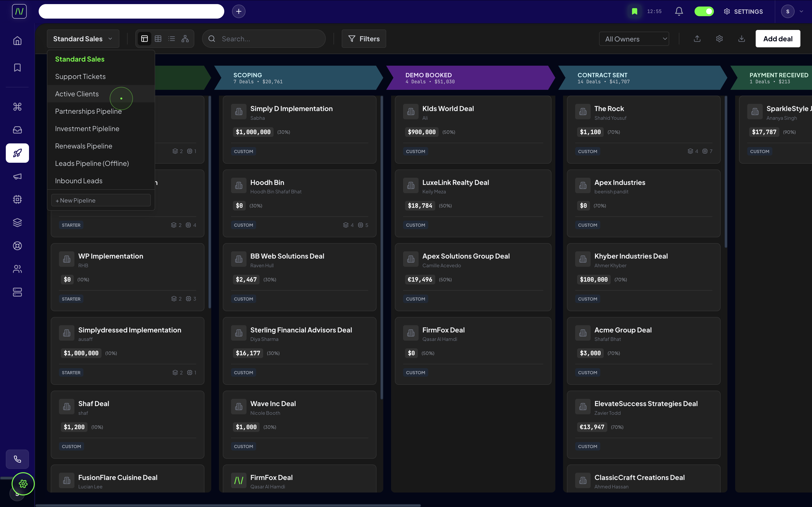Click the Search deals input field
Viewport: 812px width, 507px height.
tap(268, 39)
